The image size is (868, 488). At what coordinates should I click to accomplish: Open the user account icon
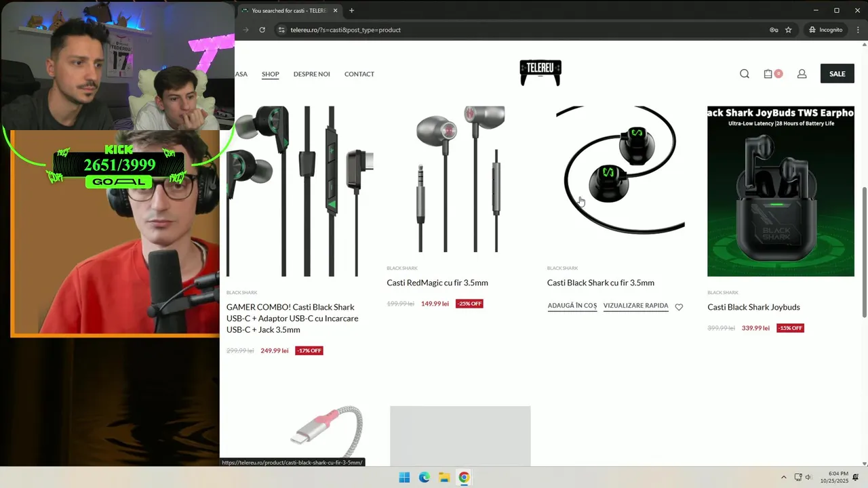coord(802,74)
